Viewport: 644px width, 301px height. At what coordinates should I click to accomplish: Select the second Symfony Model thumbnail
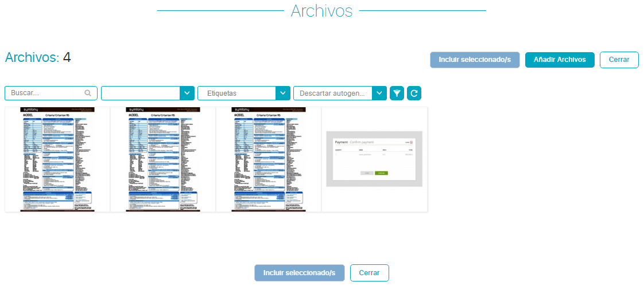tap(163, 159)
